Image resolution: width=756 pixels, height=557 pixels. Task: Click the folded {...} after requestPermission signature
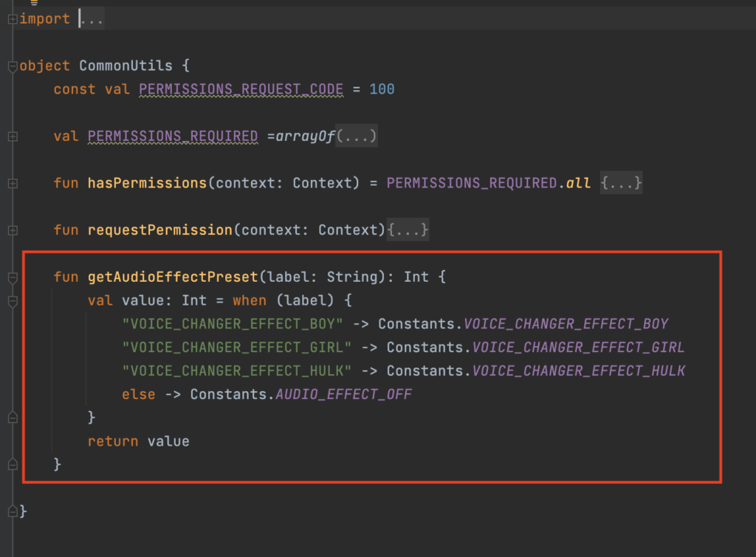(408, 230)
